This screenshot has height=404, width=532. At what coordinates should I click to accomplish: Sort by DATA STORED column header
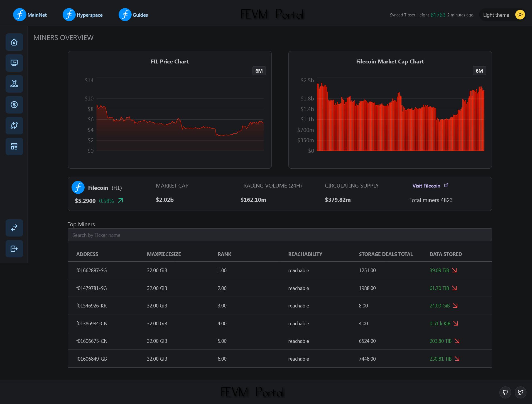pyautogui.click(x=445, y=254)
